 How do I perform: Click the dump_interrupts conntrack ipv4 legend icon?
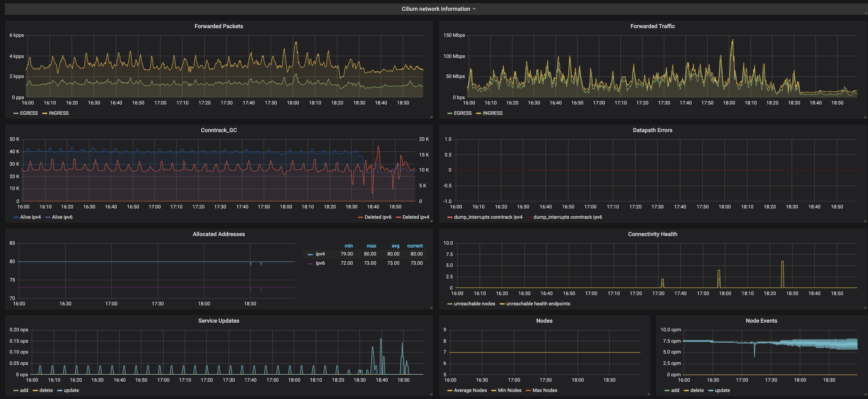point(450,218)
